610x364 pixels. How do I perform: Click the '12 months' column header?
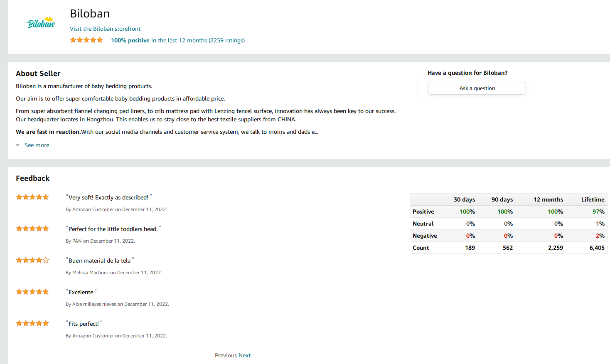click(548, 199)
